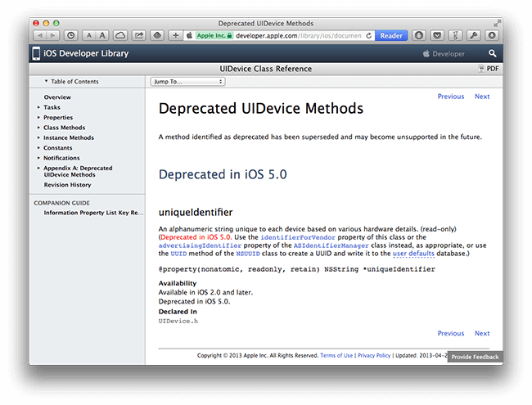This screenshot has width=532, height=405.
Task: Click the diamond-shaped extension toolbar icon
Action: click(157, 35)
